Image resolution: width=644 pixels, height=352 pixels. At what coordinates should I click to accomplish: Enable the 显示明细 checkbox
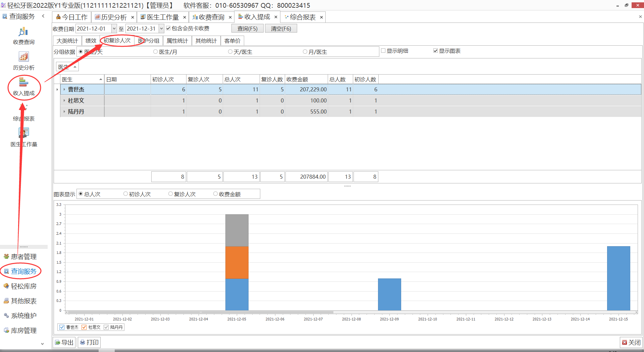coord(383,51)
